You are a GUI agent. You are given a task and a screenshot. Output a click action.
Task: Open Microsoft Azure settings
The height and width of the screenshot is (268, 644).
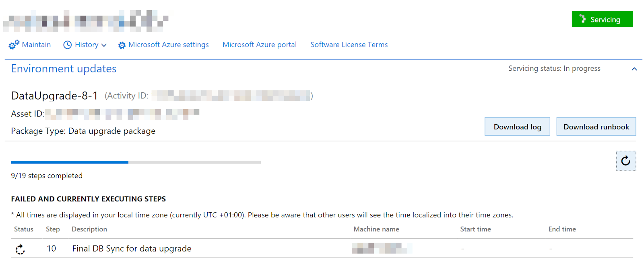168,45
